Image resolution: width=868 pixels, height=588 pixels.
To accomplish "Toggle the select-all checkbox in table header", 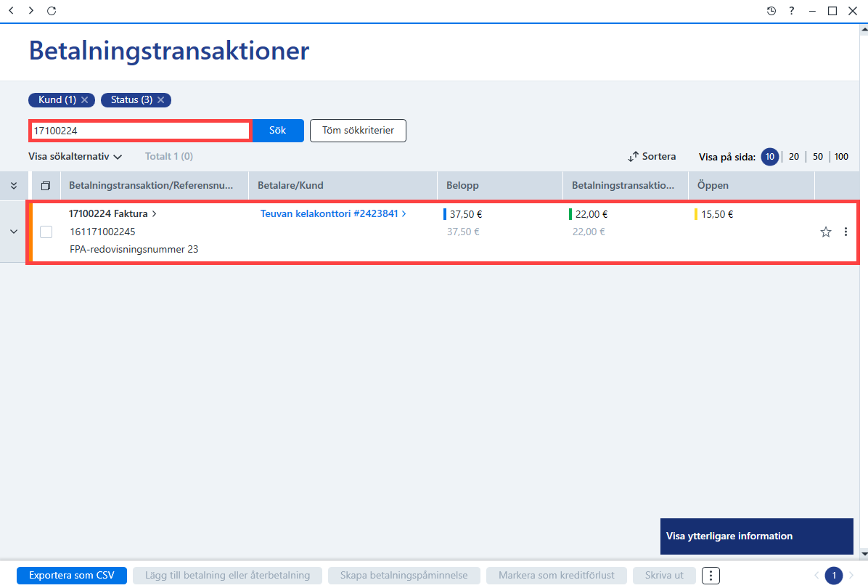I will point(46,186).
